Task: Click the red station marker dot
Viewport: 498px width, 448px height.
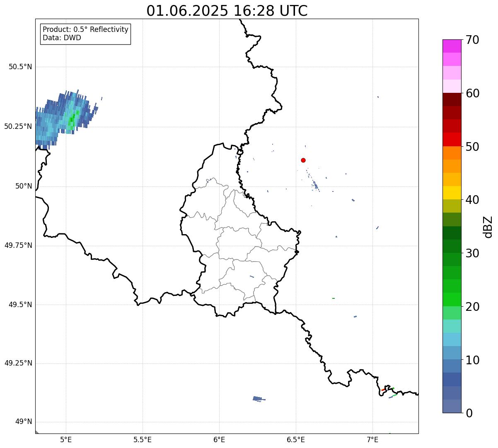Action: pos(303,160)
